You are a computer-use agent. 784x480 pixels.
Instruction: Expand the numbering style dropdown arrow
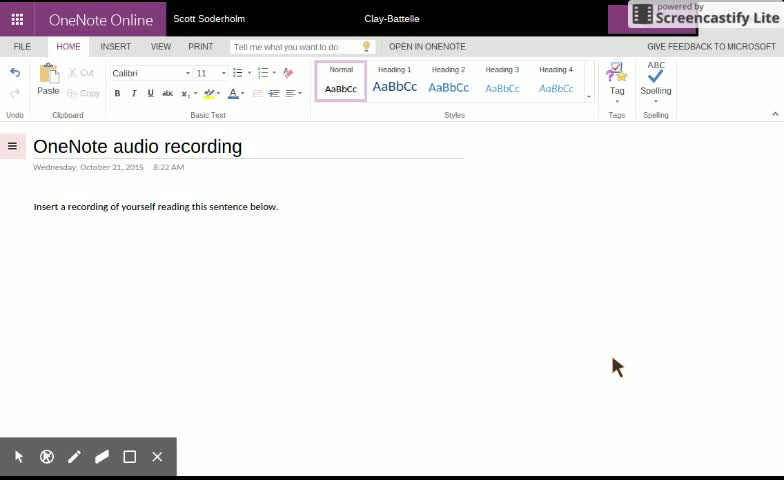point(274,73)
